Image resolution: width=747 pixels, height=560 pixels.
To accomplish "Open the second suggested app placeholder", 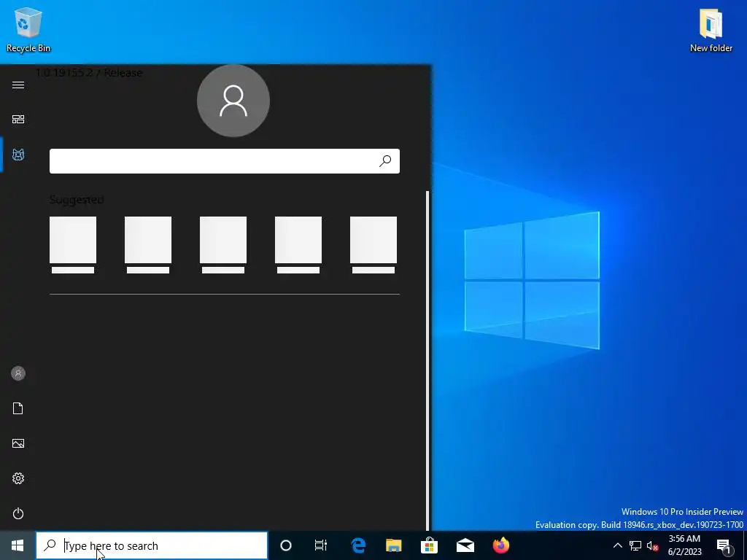I will click(x=148, y=245).
